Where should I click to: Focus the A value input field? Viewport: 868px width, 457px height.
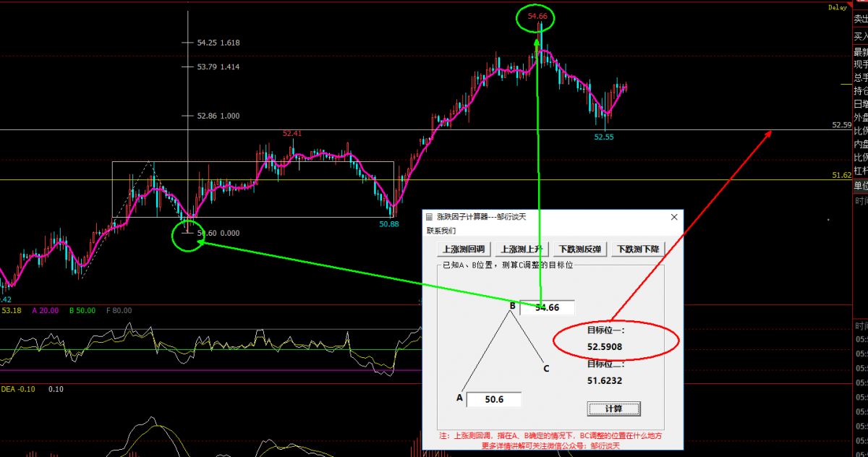pos(493,399)
